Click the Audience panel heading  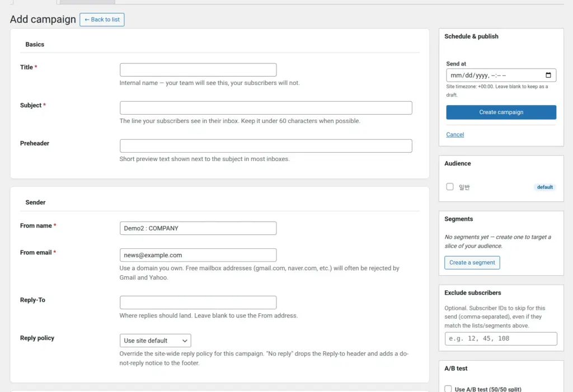(458, 163)
